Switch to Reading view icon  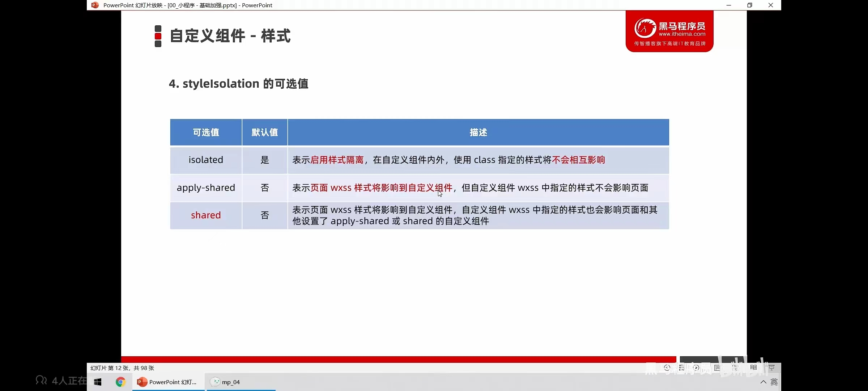point(753,368)
